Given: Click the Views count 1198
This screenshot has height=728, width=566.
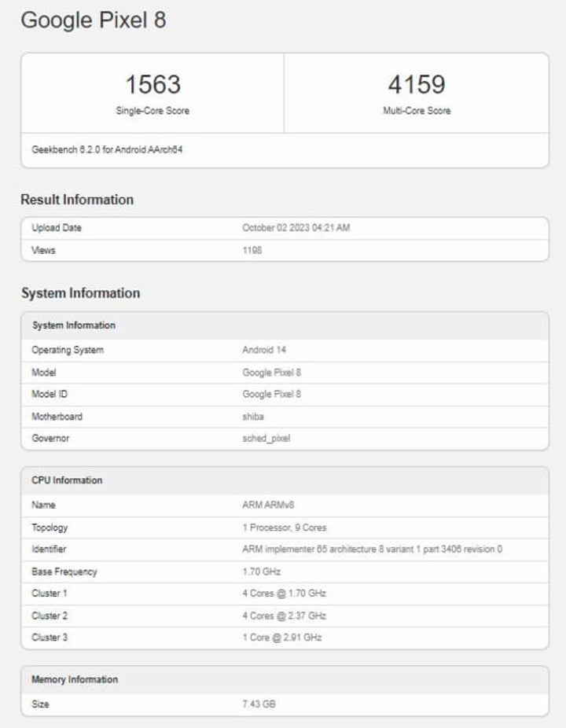Looking at the screenshot, I should (x=252, y=250).
